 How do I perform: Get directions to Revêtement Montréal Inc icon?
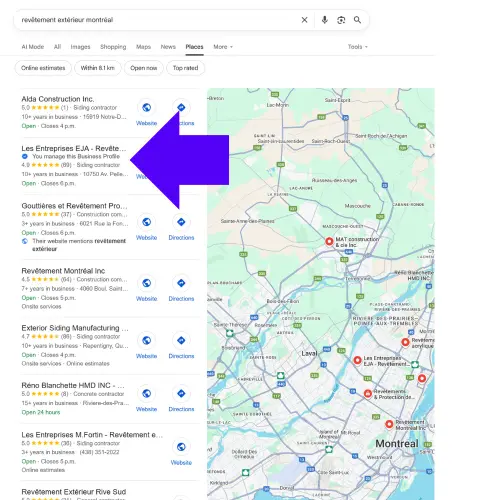click(x=181, y=283)
